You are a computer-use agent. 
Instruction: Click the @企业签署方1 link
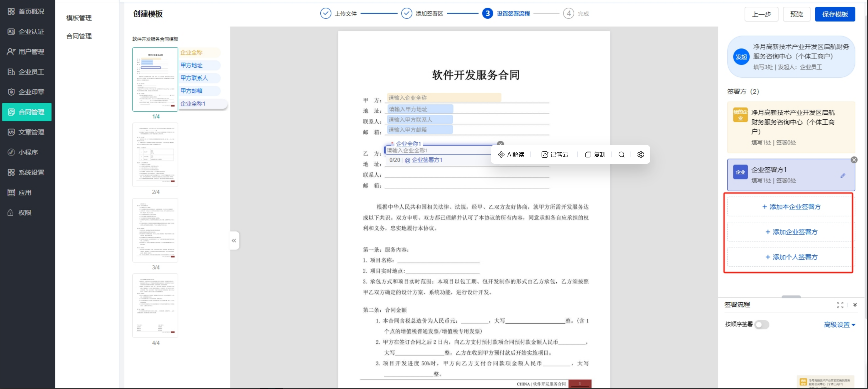[x=424, y=160]
